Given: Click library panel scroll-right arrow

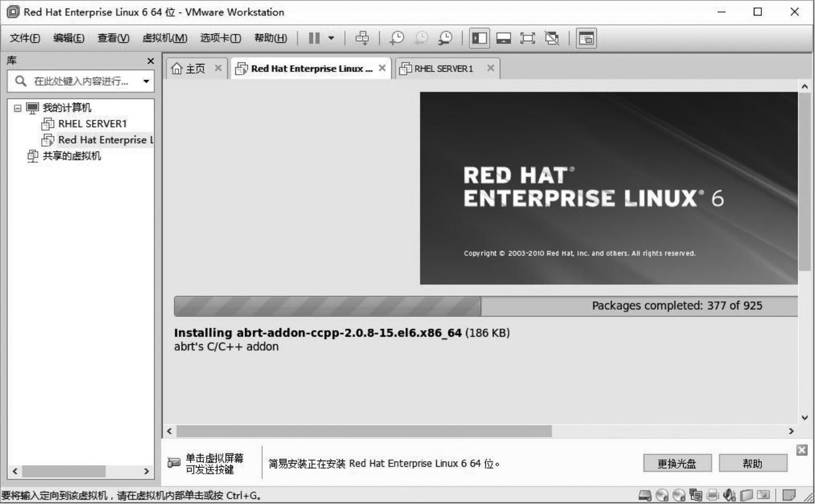Looking at the screenshot, I should click(146, 471).
